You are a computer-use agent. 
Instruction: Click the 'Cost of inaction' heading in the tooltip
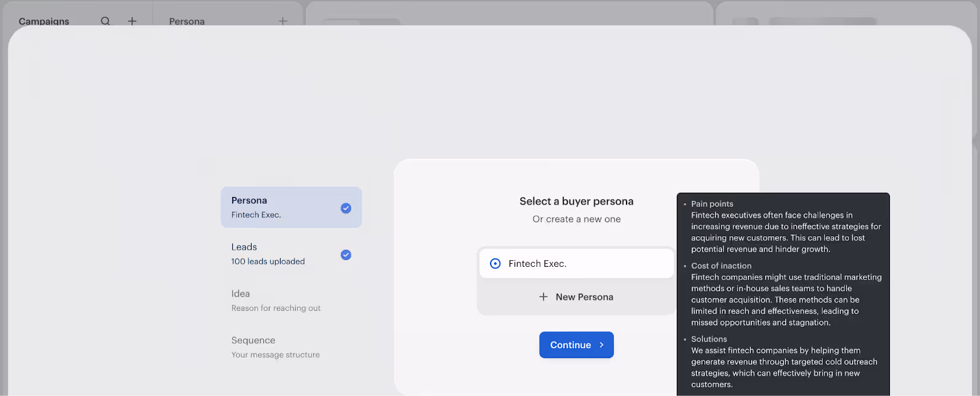(x=721, y=266)
